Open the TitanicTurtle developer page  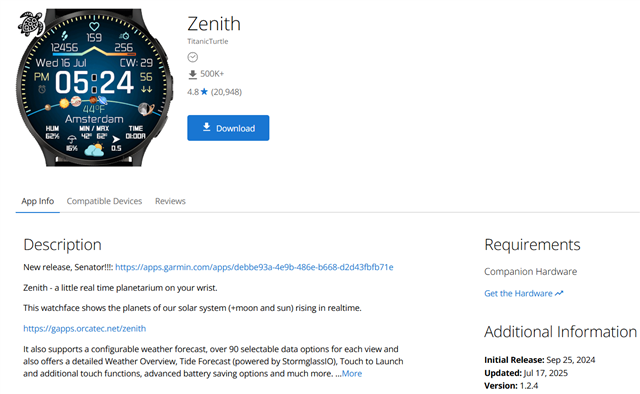[x=208, y=41]
